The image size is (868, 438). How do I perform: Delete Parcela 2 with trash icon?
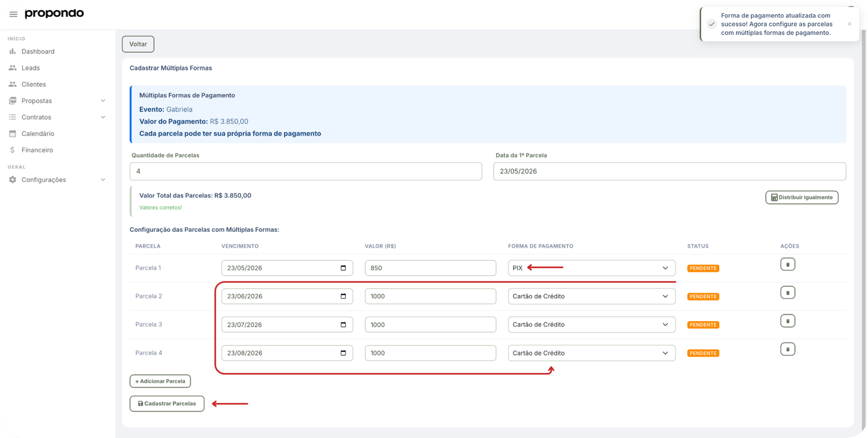pyautogui.click(x=787, y=293)
